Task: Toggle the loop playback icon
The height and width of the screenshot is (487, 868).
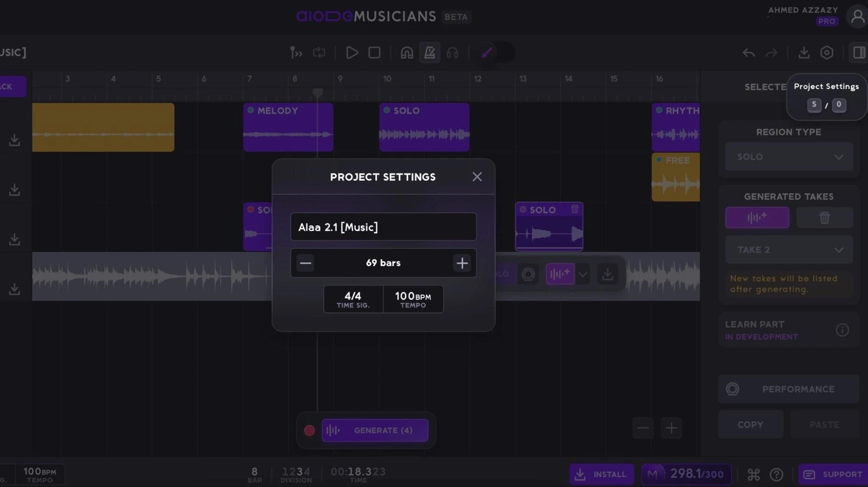Action: pos(319,53)
